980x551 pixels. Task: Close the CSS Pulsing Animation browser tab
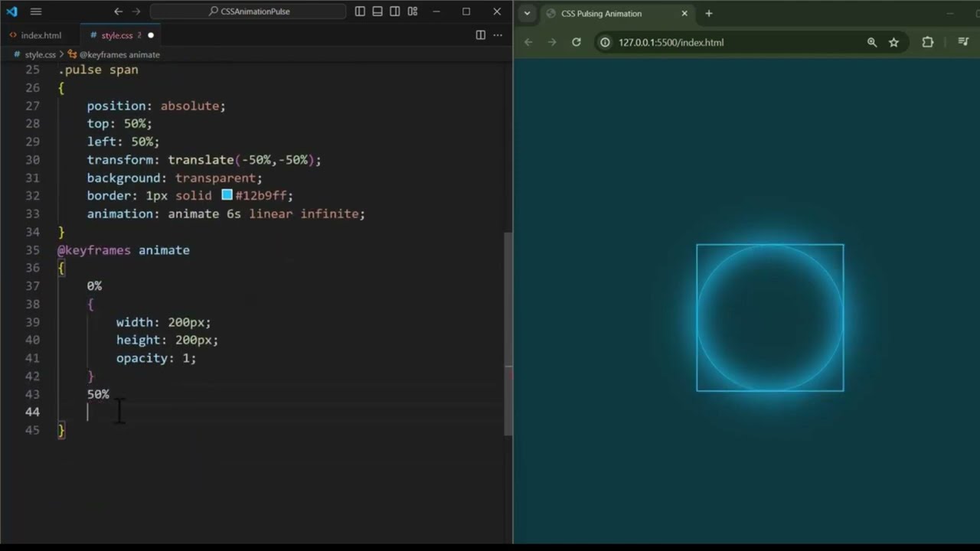pos(684,14)
